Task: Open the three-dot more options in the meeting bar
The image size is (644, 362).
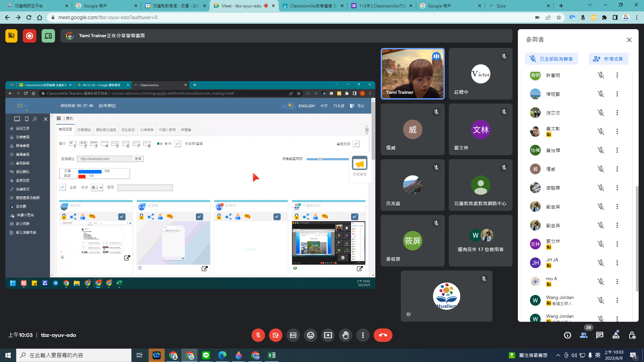Action: (363, 335)
